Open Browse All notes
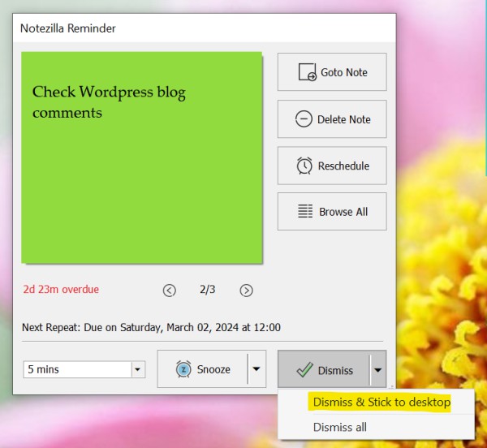The image size is (487, 448). coord(332,212)
